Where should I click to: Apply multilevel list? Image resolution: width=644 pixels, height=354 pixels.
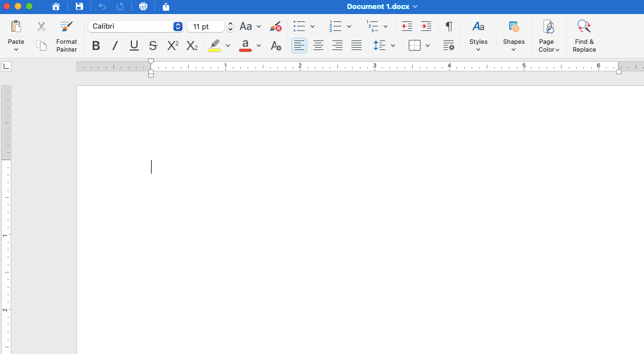(x=372, y=26)
